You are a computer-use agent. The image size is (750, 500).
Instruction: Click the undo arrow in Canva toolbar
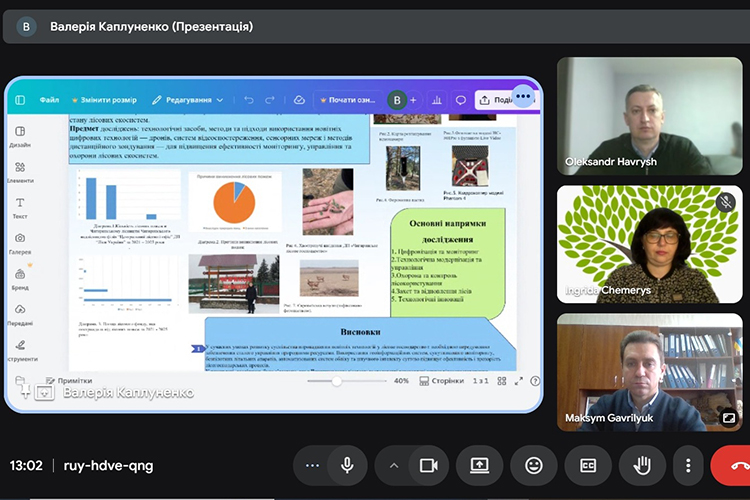tap(249, 100)
